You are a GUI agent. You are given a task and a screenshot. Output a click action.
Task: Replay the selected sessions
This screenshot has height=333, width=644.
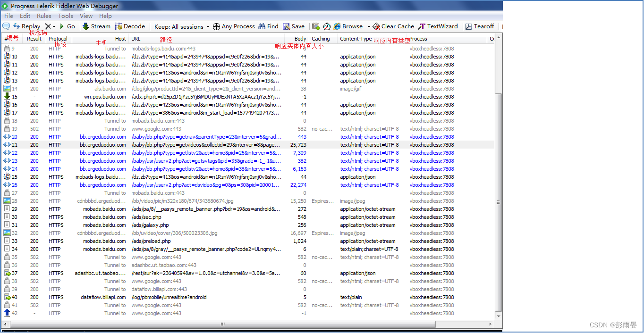click(26, 26)
